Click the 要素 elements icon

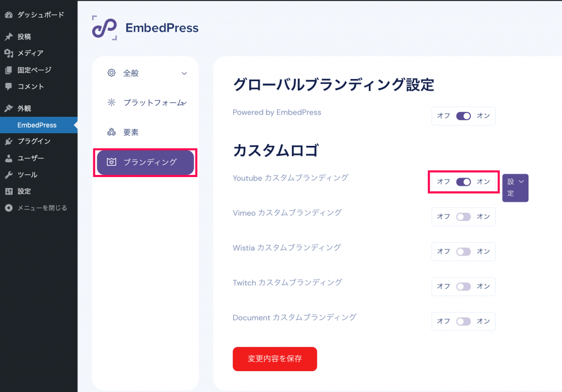[111, 132]
